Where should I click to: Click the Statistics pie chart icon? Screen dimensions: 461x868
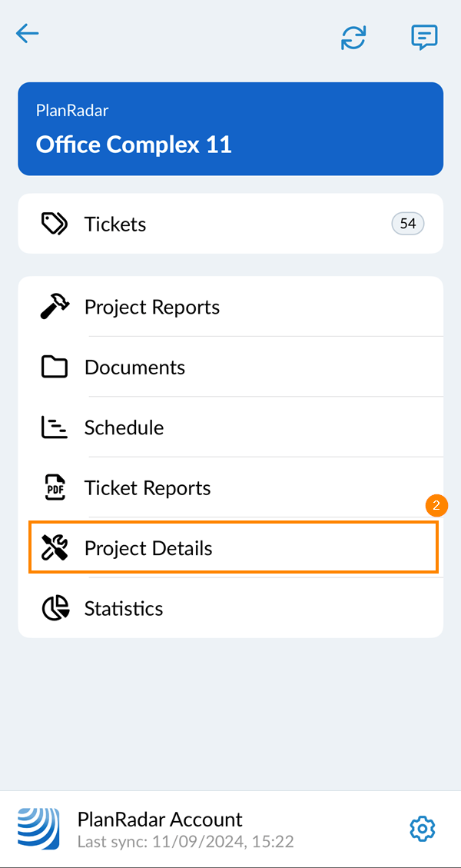[54, 608]
